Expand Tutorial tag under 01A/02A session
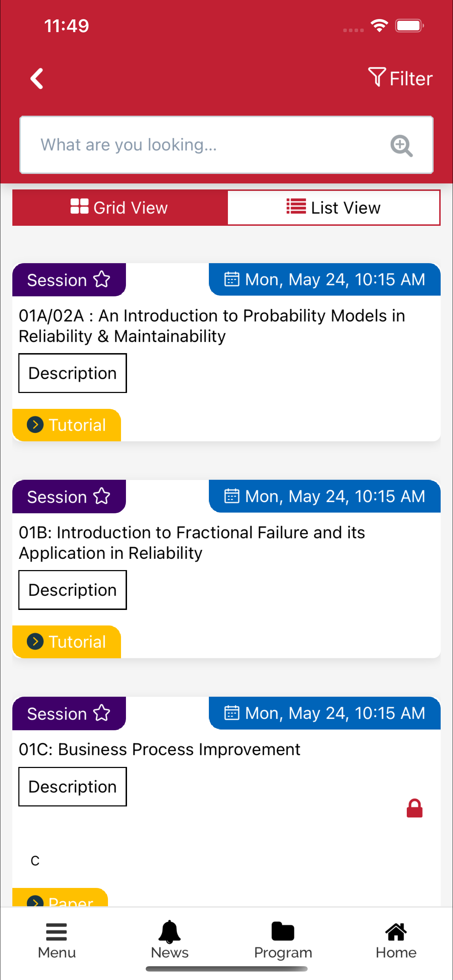The image size is (453, 980). (67, 425)
